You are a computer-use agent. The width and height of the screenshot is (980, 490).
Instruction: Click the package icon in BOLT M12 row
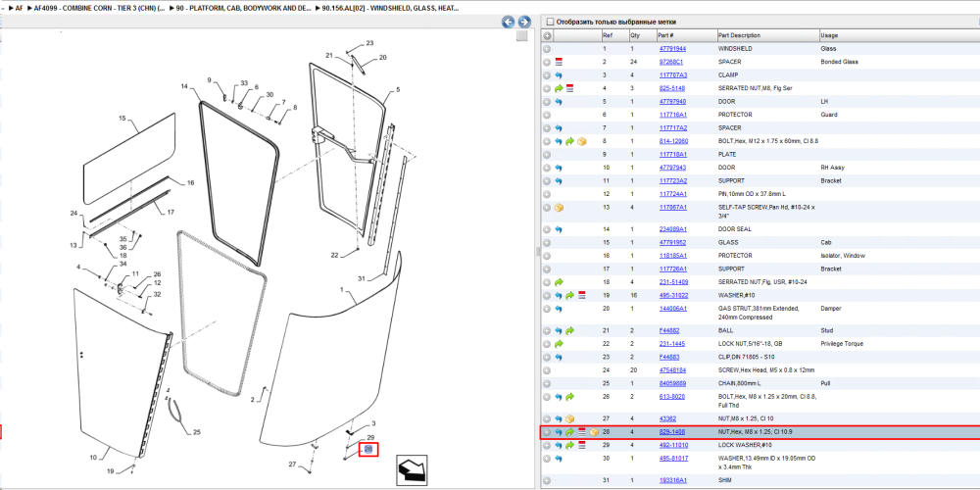(x=582, y=141)
